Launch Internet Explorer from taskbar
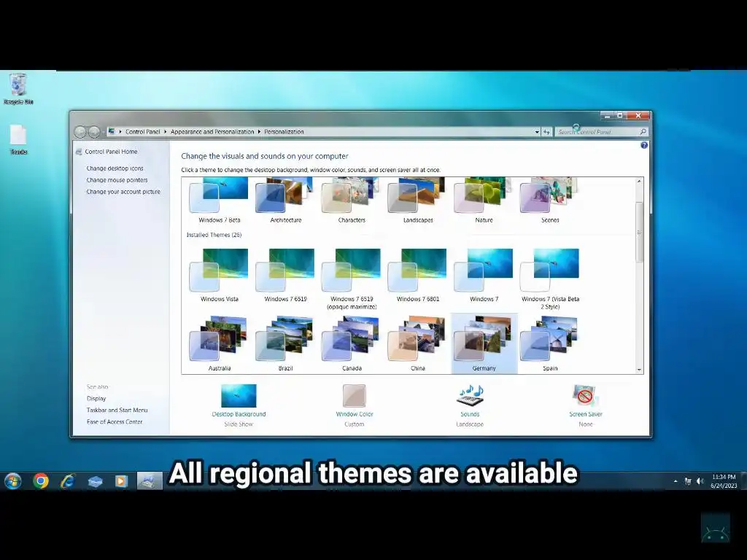The image size is (747, 560). pyautogui.click(x=68, y=481)
